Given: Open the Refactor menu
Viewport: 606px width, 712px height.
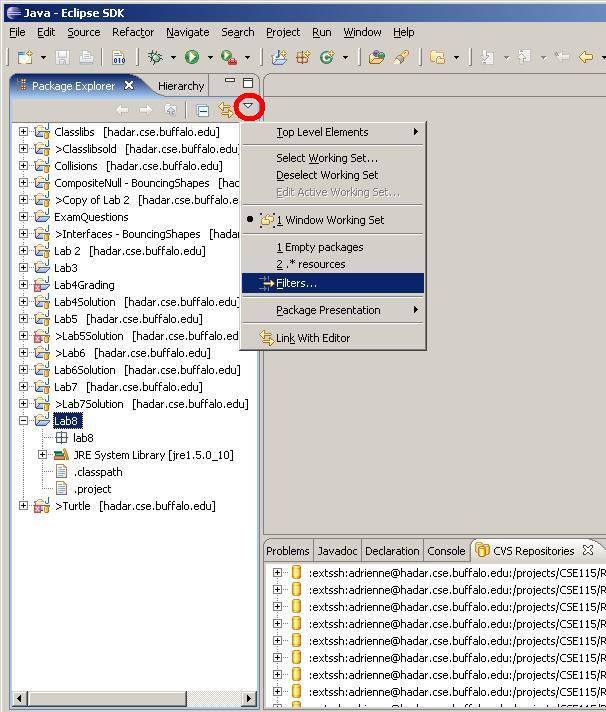Looking at the screenshot, I should [133, 32].
